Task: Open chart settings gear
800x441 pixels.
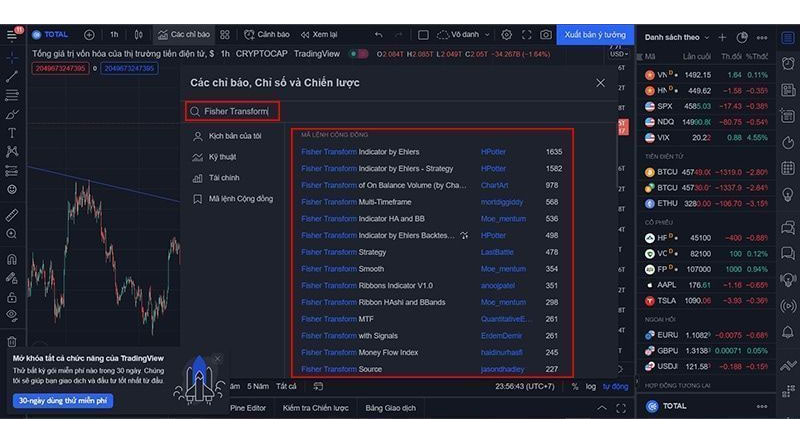Action: [506, 35]
